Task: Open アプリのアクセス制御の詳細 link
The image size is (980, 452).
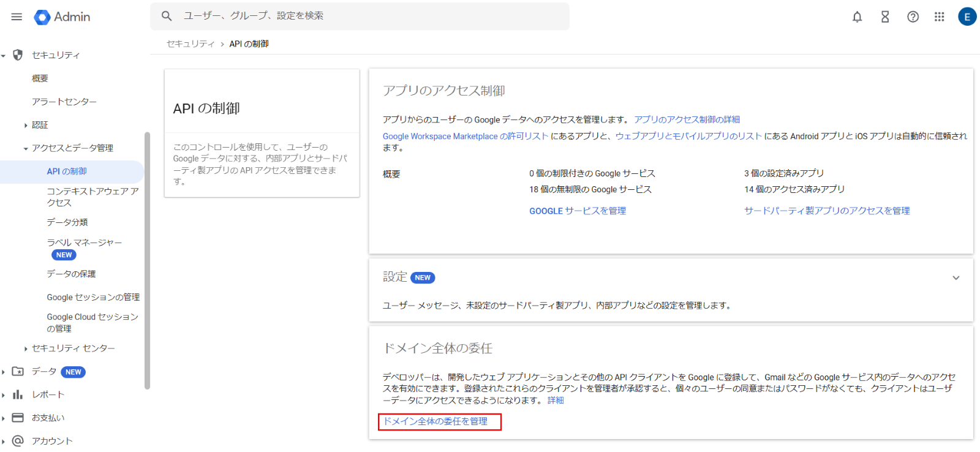Action: coord(687,119)
